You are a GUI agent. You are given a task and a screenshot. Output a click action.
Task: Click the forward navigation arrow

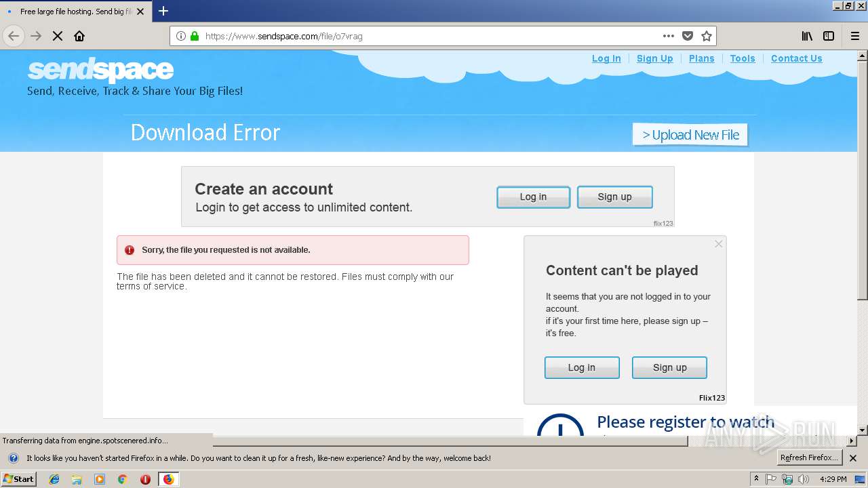point(36,36)
